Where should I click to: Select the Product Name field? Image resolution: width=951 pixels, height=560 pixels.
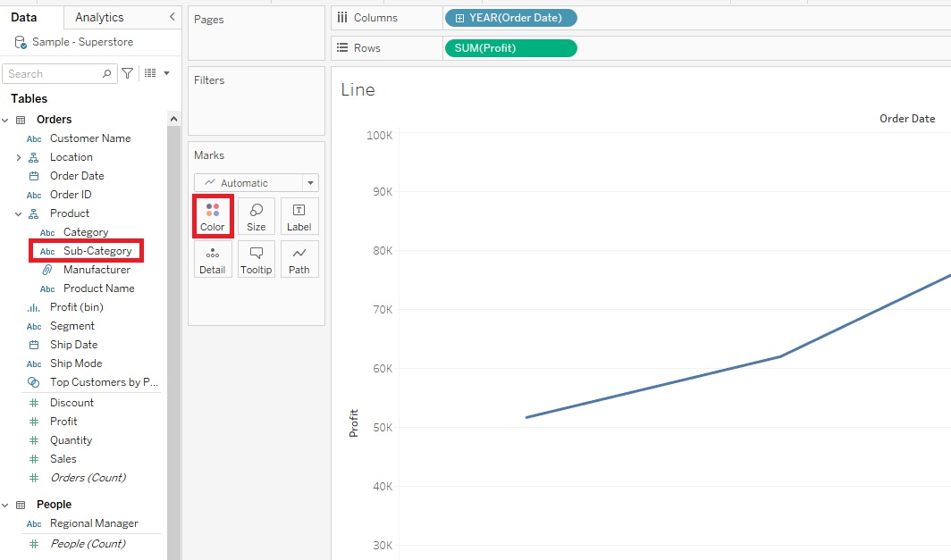click(x=99, y=288)
